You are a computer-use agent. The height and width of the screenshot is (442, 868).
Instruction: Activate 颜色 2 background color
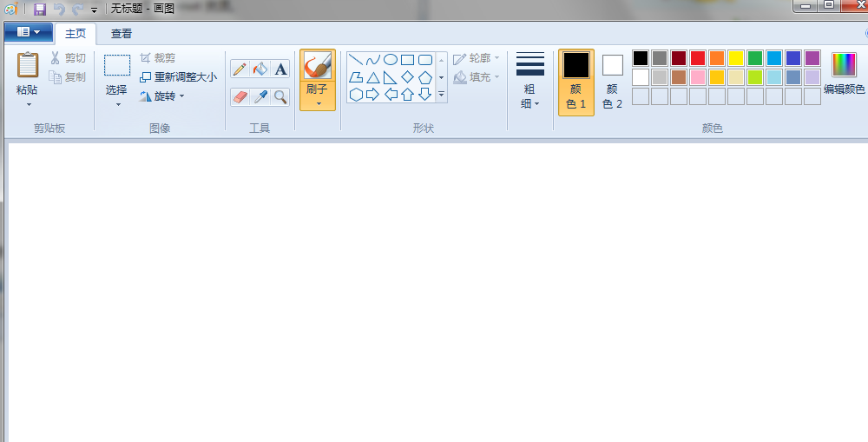(613, 82)
